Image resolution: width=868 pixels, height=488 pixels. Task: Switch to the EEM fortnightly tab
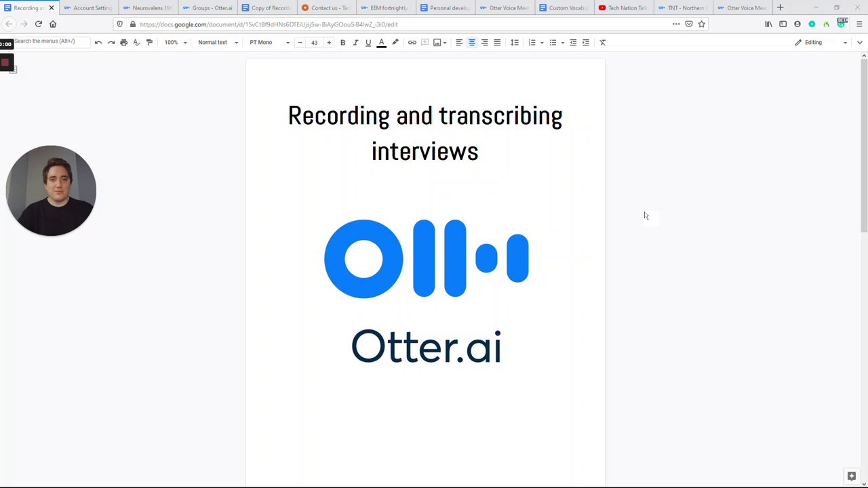point(385,7)
